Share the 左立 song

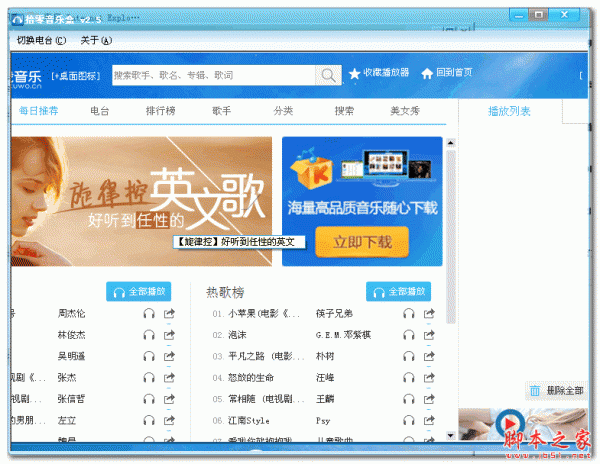click(169, 421)
